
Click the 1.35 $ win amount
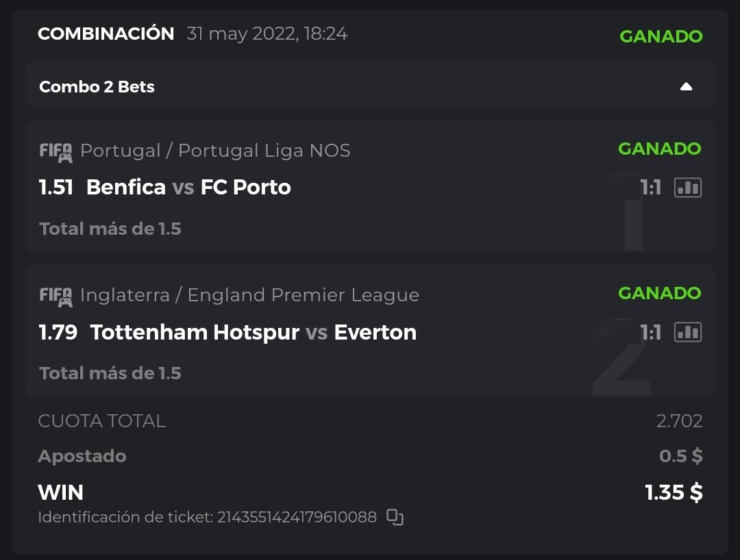point(674,492)
